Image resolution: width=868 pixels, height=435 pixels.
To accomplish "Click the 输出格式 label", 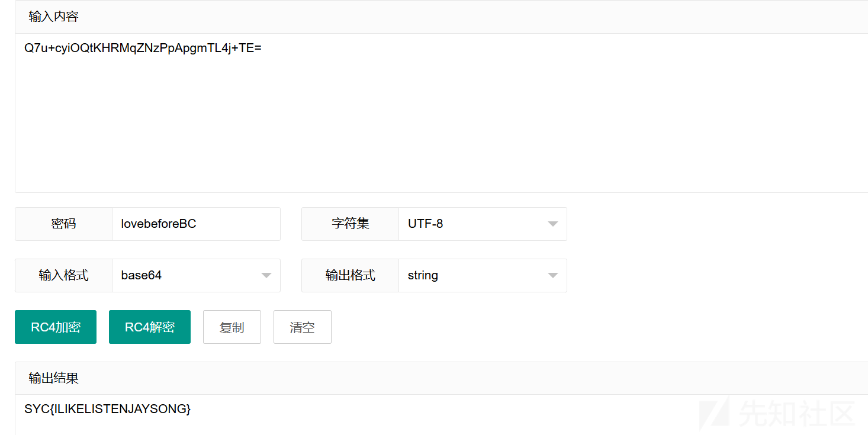I will (x=350, y=275).
